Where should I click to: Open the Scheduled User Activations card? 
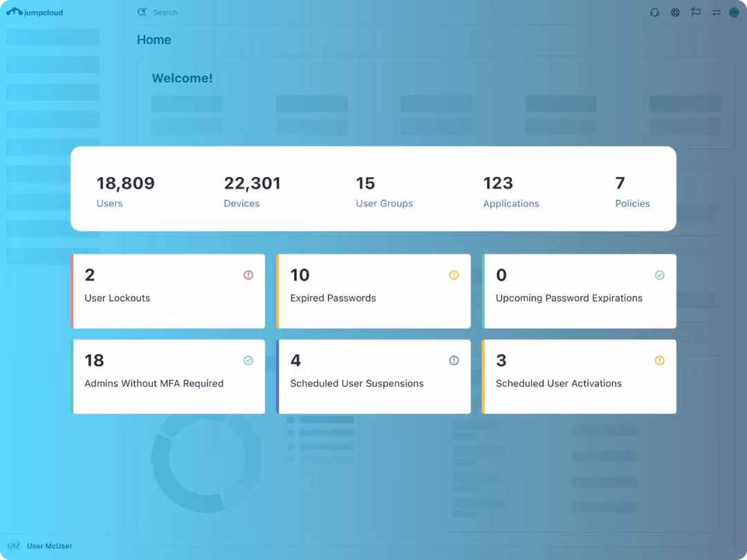(x=579, y=377)
